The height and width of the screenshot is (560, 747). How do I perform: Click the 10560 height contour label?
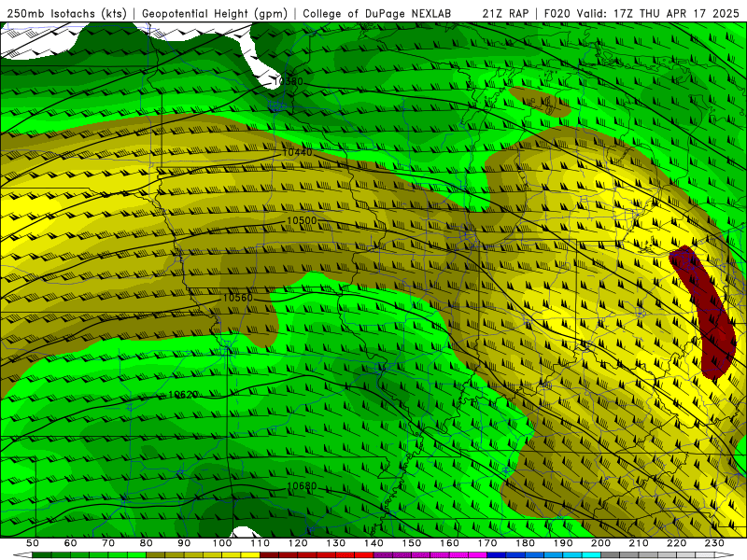click(238, 298)
